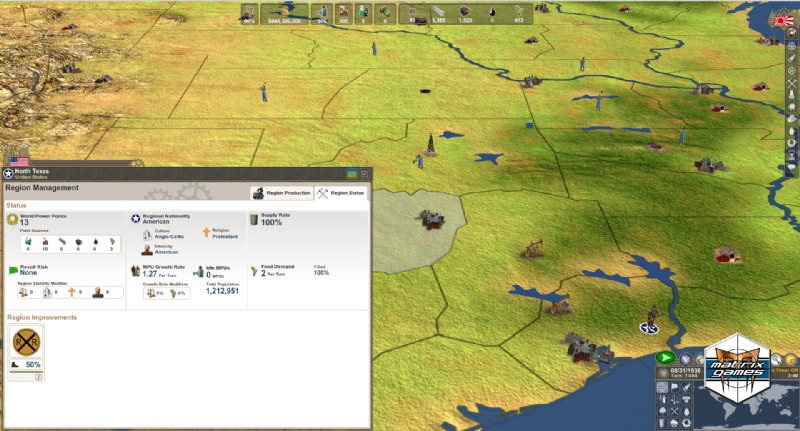Screen dimensions: 800x431
Task: Click the Supply Rate barrel icon
Action: tap(254, 219)
